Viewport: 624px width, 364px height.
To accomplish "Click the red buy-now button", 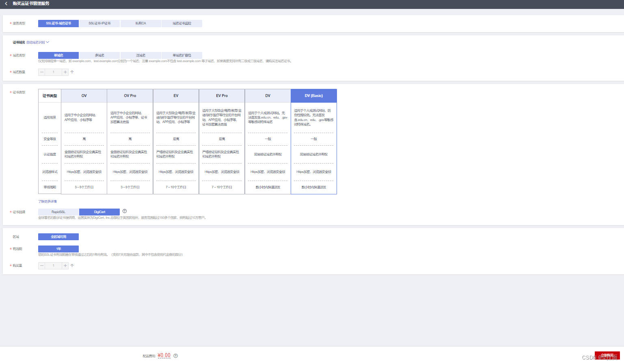I will 607,355.
